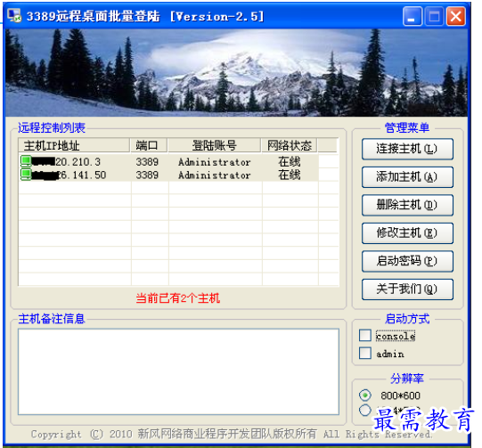Enable the admin checkbox
This screenshot has height=448, width=482.
pos(365,353)
